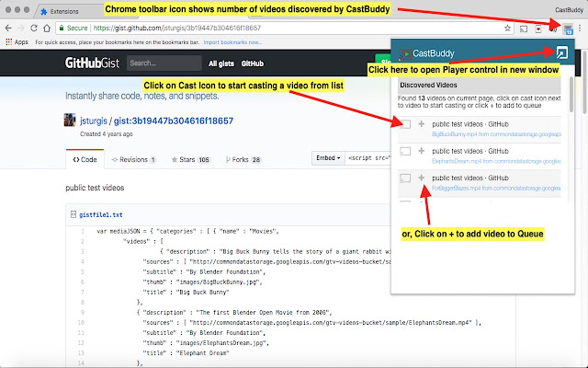This screenshot has height=368, width=588.
Task: Click the embed script src field
Action: [x=369, y=158]
